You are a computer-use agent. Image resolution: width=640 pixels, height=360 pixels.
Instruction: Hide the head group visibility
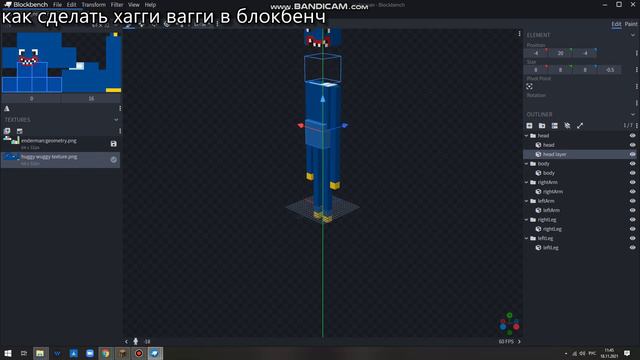pyautogui.click(x=633, y=136)
